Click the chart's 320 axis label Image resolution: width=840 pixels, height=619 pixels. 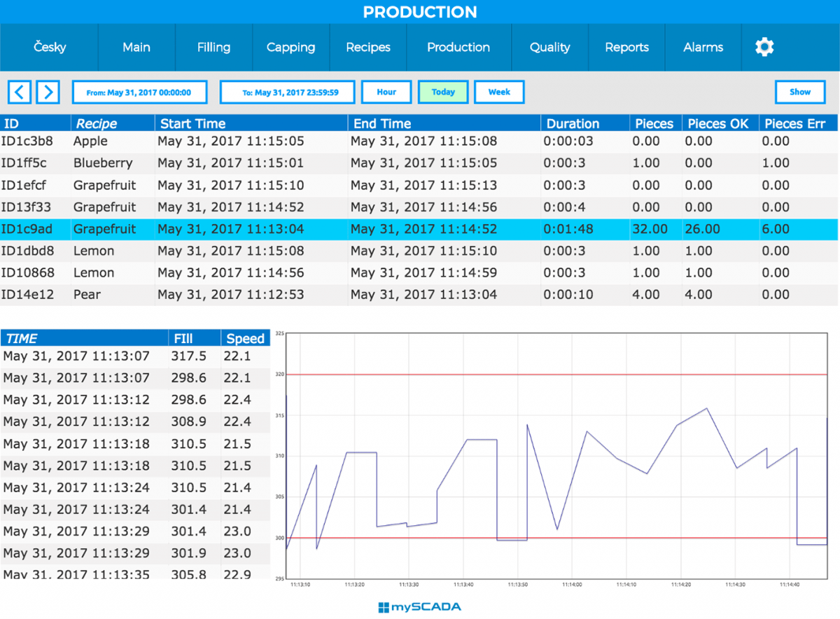279,375
